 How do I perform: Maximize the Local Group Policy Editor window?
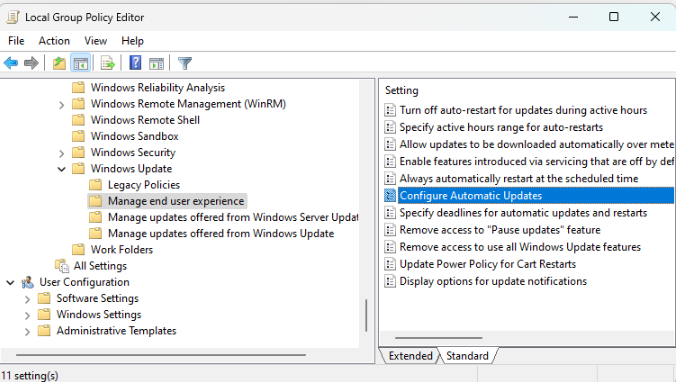614,17
